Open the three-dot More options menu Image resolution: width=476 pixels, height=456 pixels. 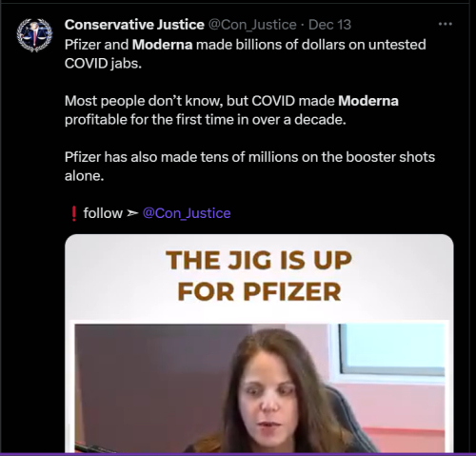coord(445,24)
